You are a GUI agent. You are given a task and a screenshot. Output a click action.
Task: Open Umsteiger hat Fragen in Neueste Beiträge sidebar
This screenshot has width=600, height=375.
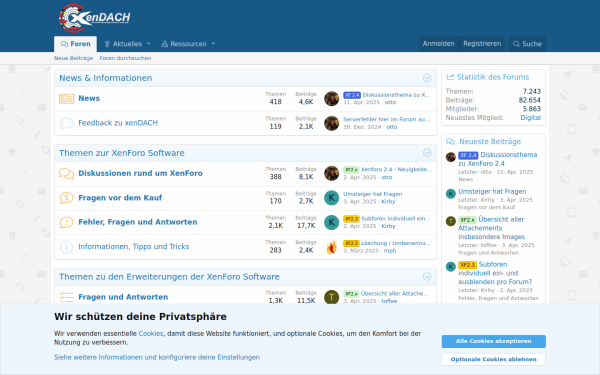click(x=492, y=191)
